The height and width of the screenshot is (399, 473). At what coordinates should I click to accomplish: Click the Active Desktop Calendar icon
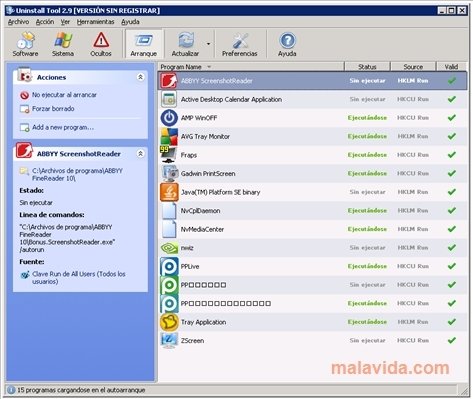[x=169, y=99]
